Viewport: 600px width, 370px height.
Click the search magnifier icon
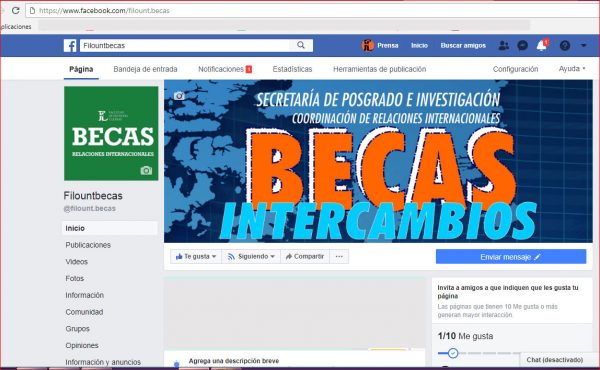click(301, 46)
